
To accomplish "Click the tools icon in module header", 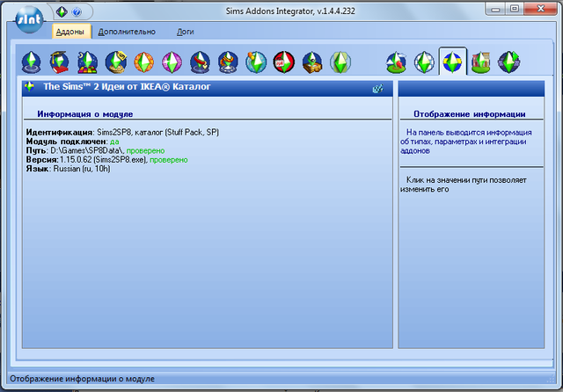I will coord(378,88).
